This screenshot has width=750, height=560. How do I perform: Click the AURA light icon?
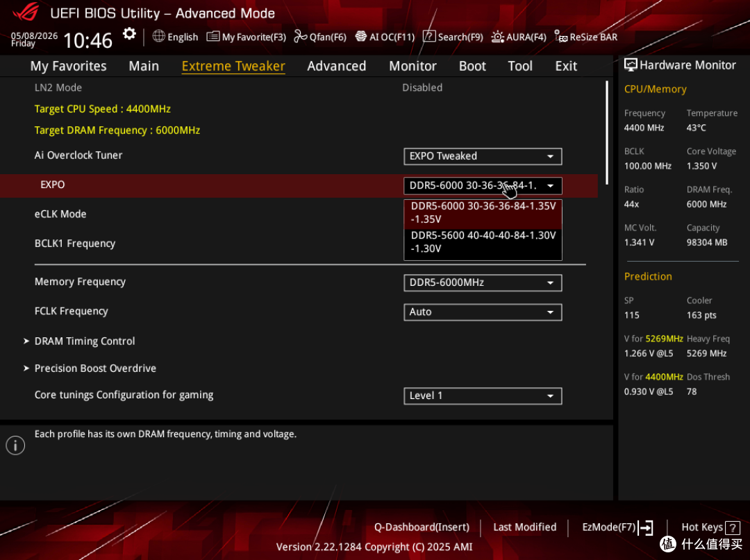click(497, 37)
